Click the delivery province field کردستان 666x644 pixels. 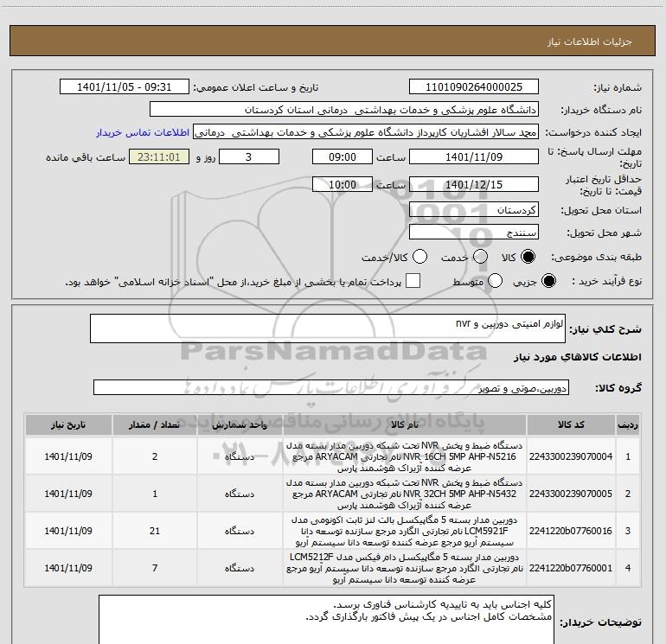pyautogui.click(x=474, y=210)
